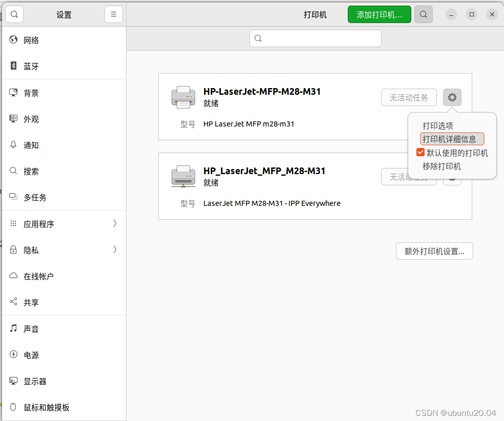Open 共享 settings
The image size is (504, 421).
[x=64, y=302]
